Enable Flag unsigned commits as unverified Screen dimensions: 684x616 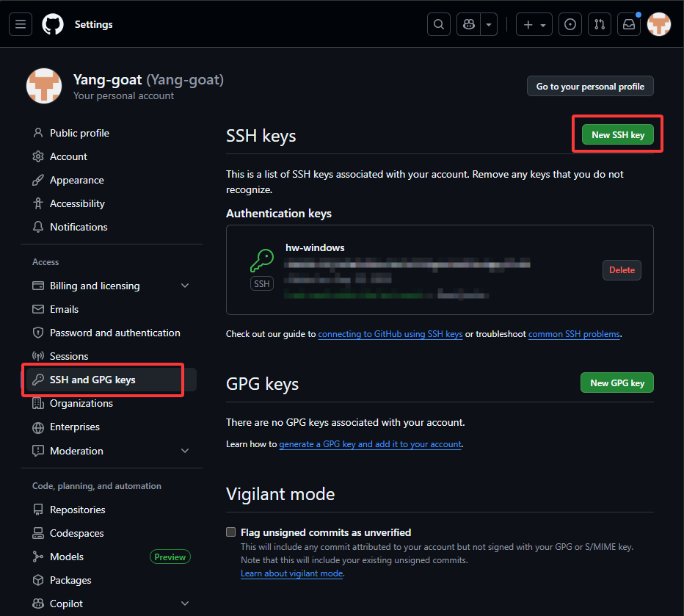(x=231, y=532)
